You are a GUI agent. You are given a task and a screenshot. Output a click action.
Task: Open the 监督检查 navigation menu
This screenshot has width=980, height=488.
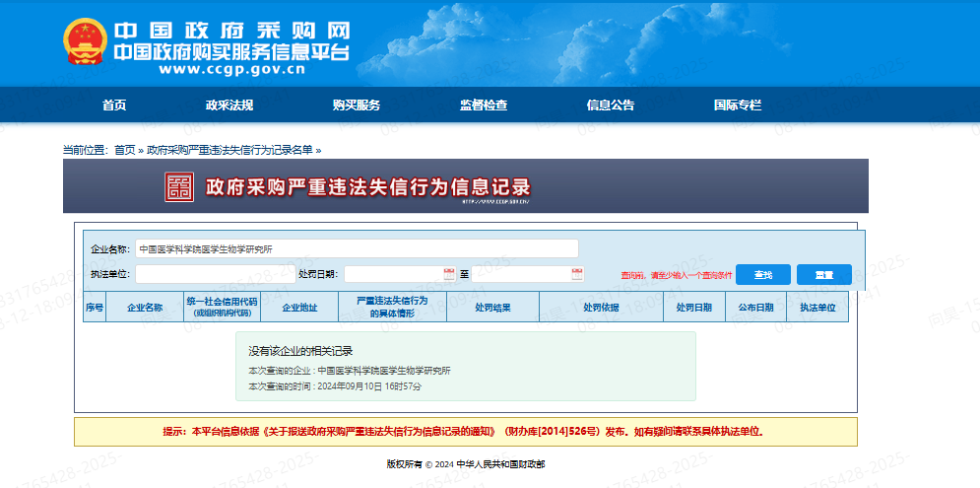click(x=484, y=105)
